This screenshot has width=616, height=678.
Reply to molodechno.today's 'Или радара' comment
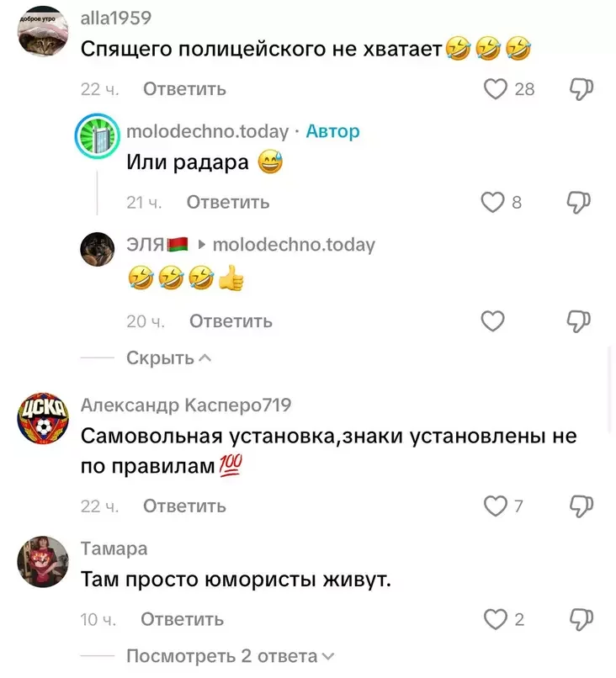click(x=228, y=203)
